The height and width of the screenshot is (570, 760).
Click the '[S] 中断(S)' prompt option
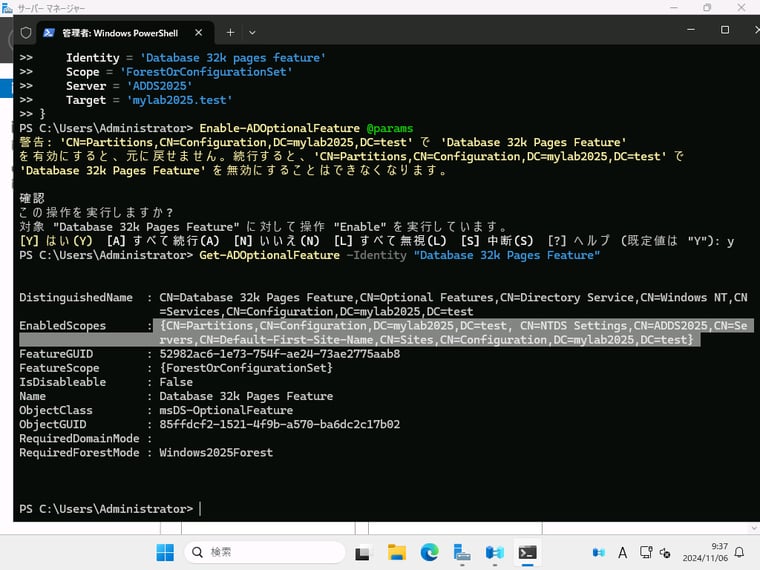497,241
